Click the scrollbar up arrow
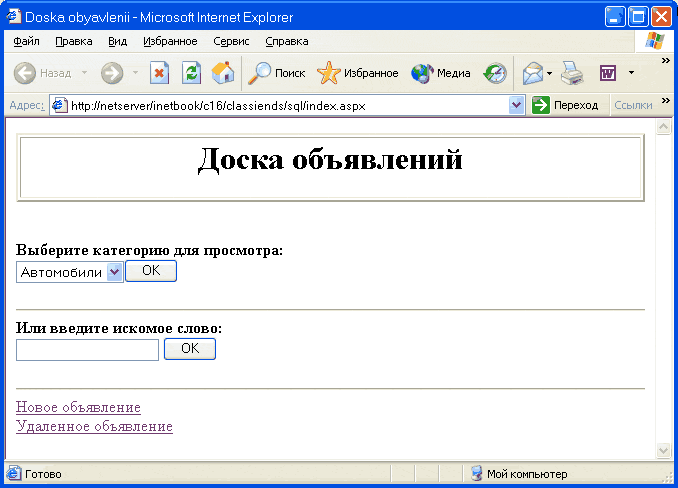This screenshot has height=488, width=678. tap(663, 127)
